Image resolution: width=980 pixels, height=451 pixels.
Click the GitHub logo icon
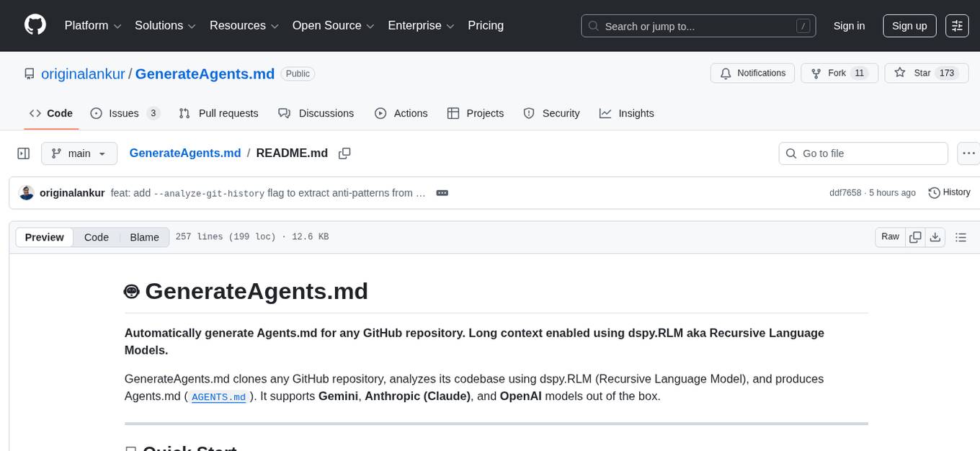pos(35,25)
